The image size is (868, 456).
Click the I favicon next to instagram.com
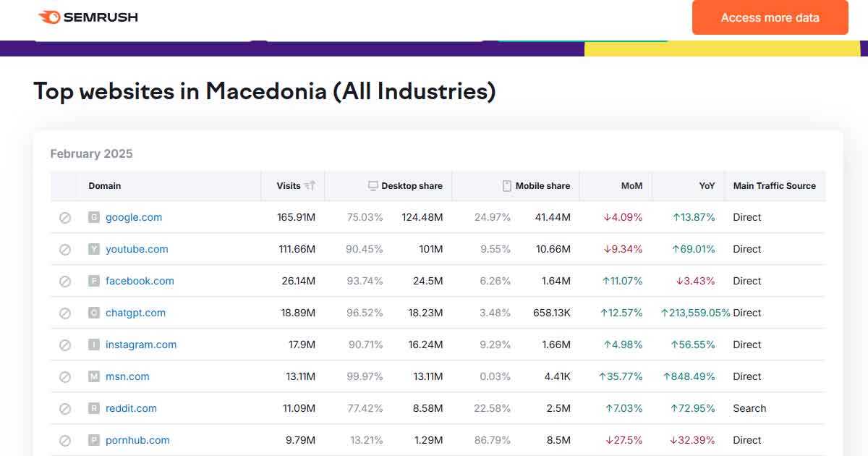tap(93, 345)
